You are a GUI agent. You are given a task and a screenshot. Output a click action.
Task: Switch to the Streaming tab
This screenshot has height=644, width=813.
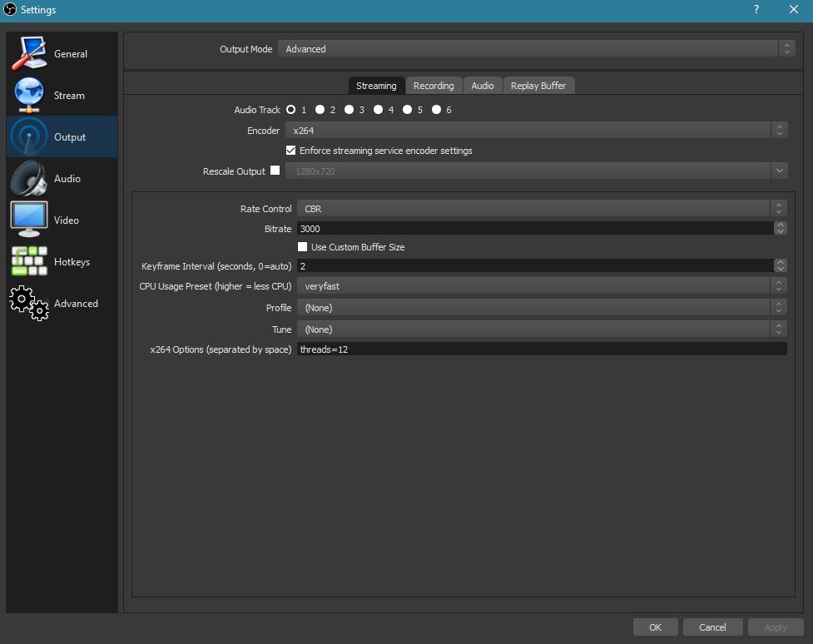[x=376, y=86]
